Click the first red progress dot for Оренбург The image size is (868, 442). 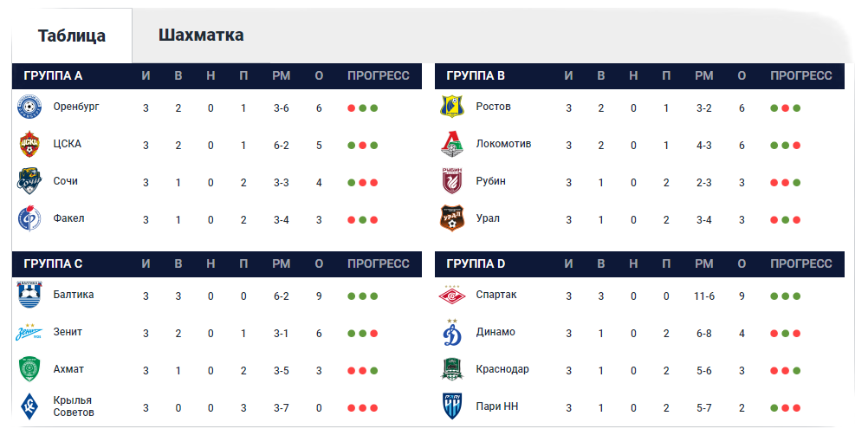[x=351, y=108]
